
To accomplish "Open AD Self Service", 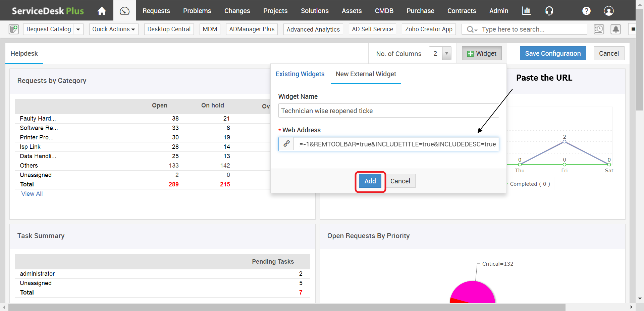I will point(372,29).
